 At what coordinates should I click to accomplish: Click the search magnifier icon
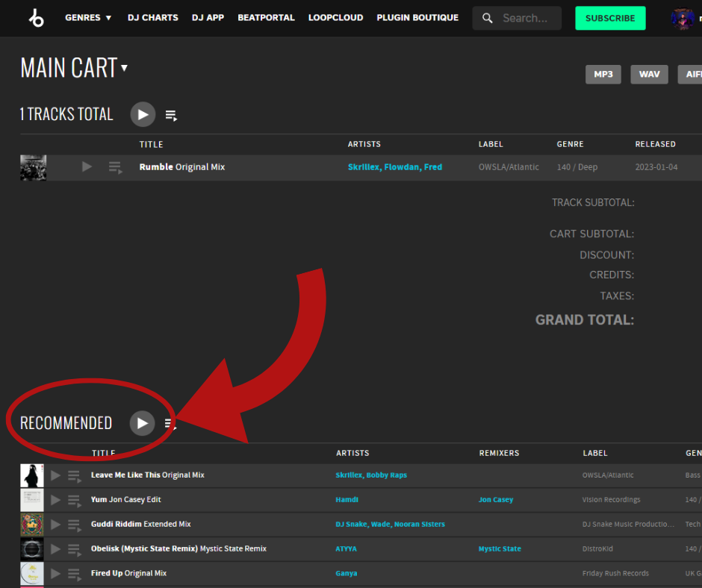[x=487, y=19]
